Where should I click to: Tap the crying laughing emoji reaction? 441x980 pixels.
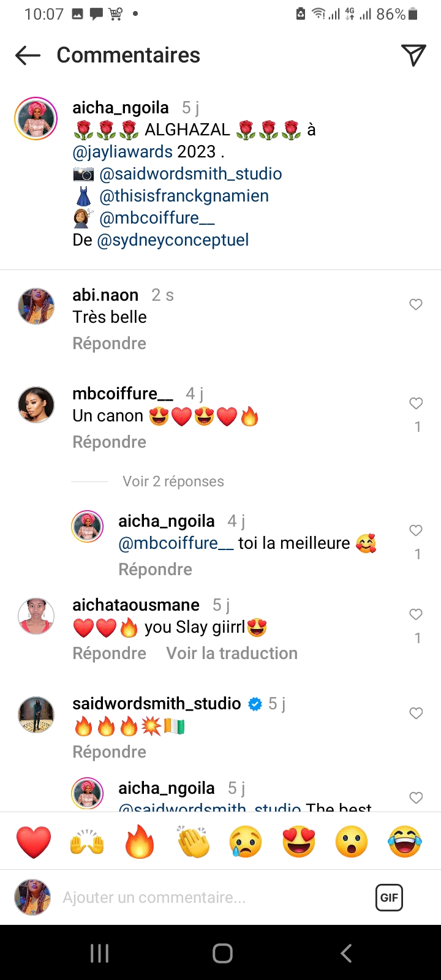[x=405, y=842]
